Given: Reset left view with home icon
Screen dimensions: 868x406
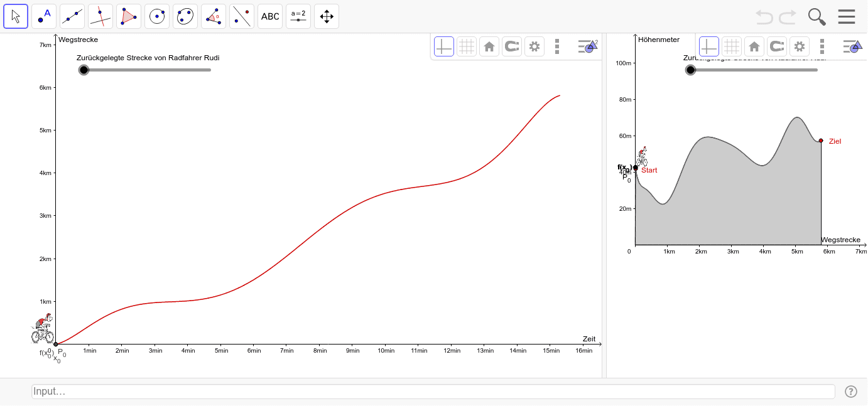Looking at the screenshot, I should tap(489, 46).
